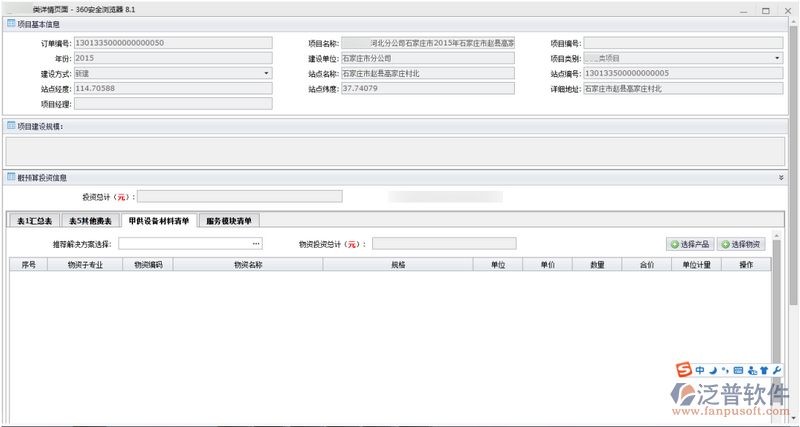
Task: Minimize the 360 browser window
Action: click(744, 10)
